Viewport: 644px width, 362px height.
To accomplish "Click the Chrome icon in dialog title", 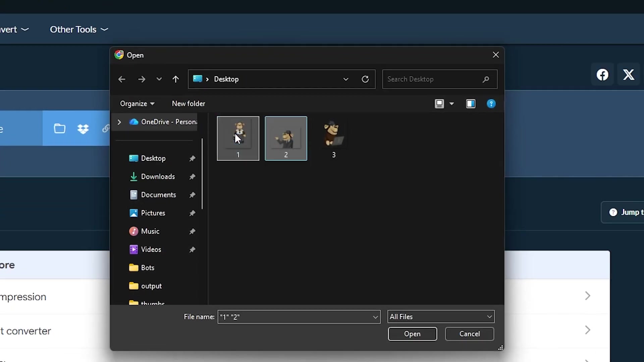I will (x=119, y=55).
